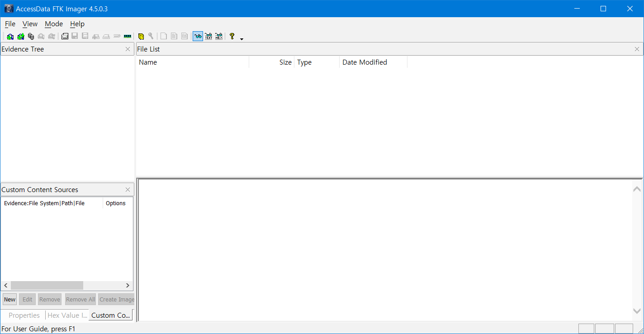This screenshot has height=334, width=644.
Task: Select the Custom Content tab
Action: 111,315
